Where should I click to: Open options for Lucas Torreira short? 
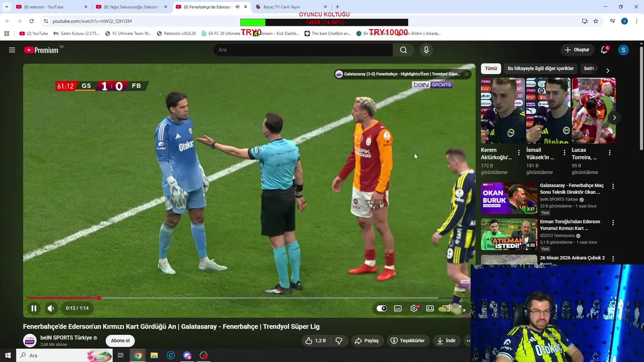[610, 152]
